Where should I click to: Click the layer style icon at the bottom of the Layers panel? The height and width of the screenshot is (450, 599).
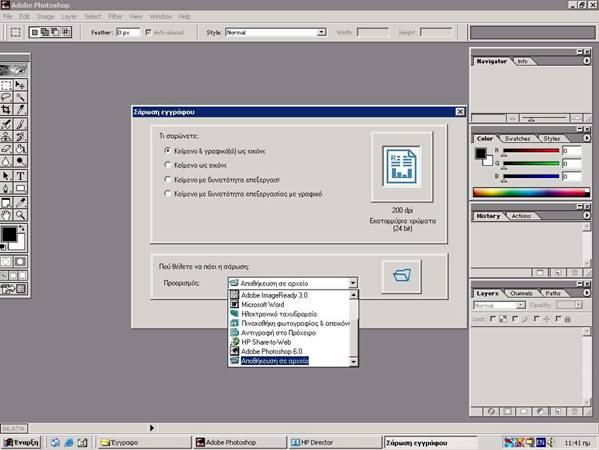[x=492, y=411]
